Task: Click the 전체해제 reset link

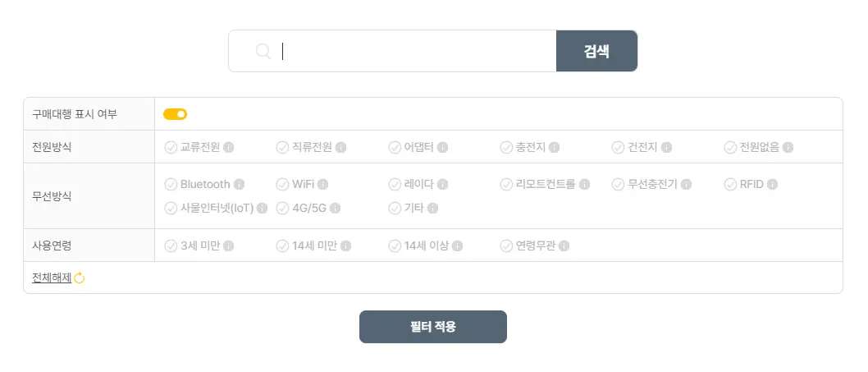Action: click(x=52, y=278)
